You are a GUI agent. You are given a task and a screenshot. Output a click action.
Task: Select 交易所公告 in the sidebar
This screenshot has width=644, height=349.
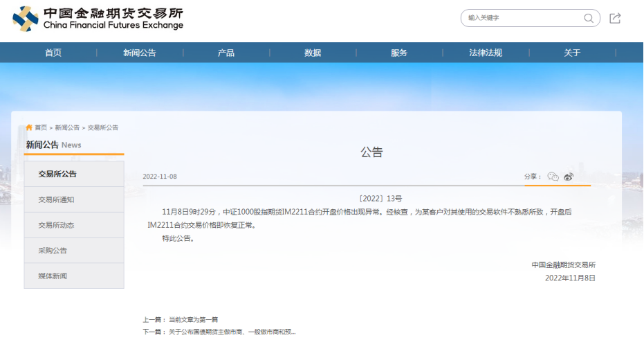(x=74, y=174)
